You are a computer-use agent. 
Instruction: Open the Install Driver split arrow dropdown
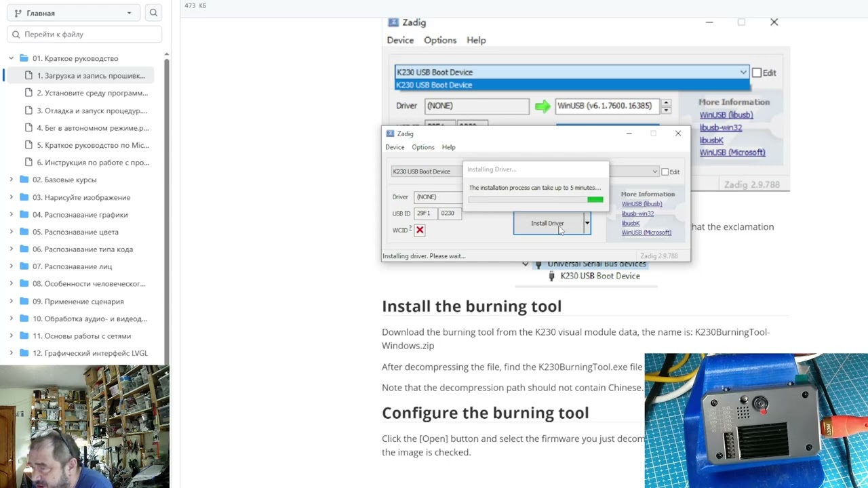(x=587, y=224)
